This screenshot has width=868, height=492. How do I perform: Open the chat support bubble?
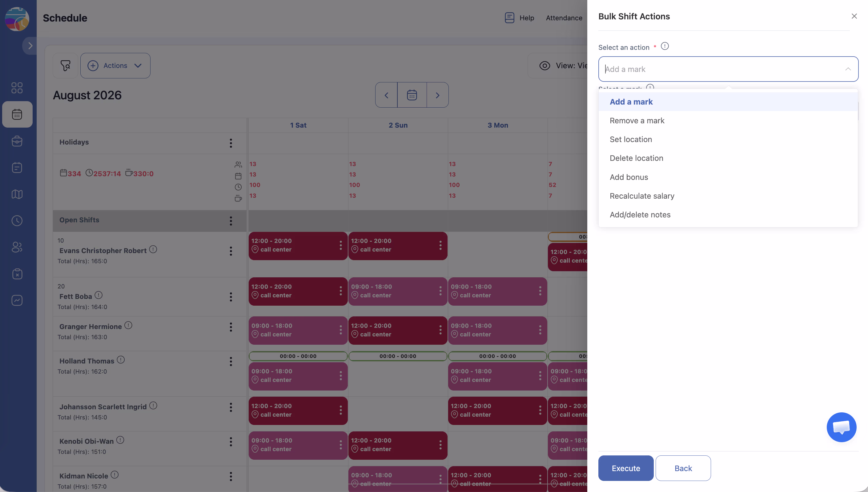(841, 427)
